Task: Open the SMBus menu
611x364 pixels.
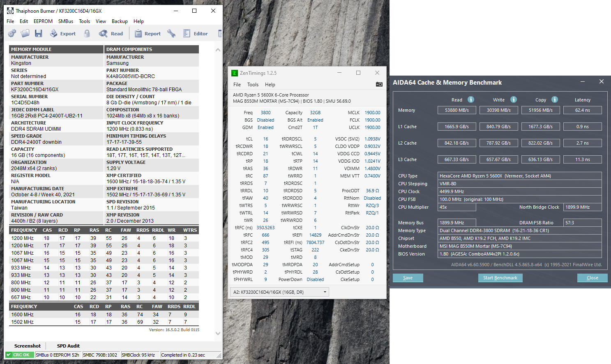Action: point(66,21)
